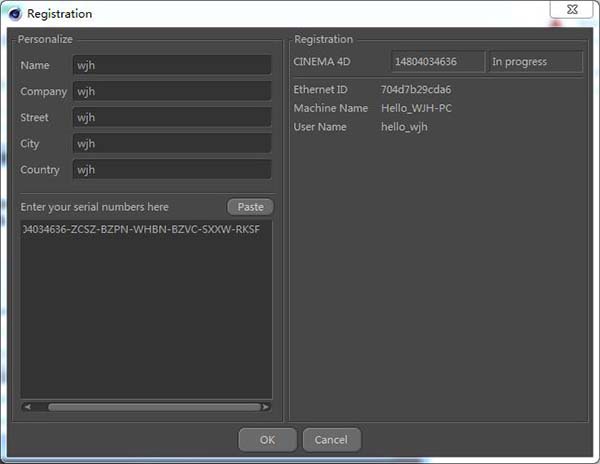
Task: Click the Cancel button
Action: tap(331, 440)
